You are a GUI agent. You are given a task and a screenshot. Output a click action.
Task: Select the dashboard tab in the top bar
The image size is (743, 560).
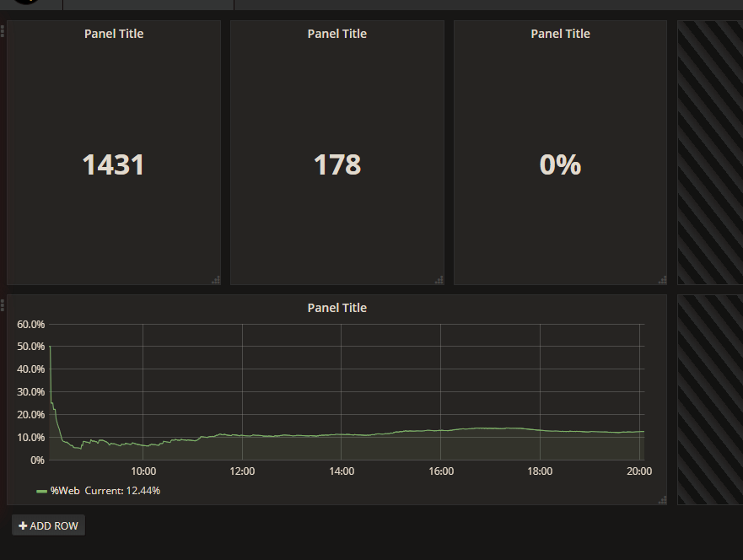coord(148,5)
